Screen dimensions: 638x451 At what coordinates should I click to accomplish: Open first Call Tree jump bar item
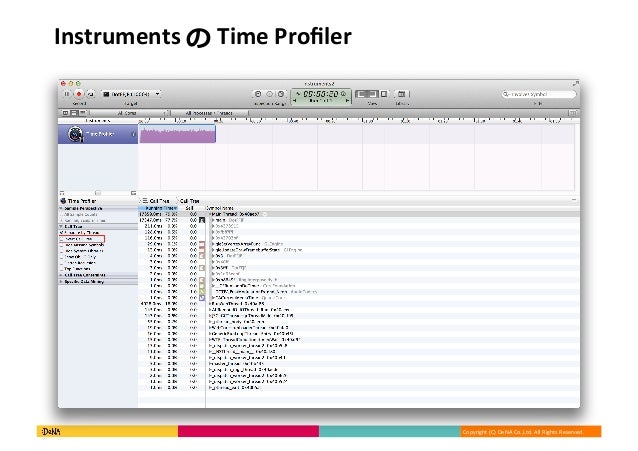point(156,201)
